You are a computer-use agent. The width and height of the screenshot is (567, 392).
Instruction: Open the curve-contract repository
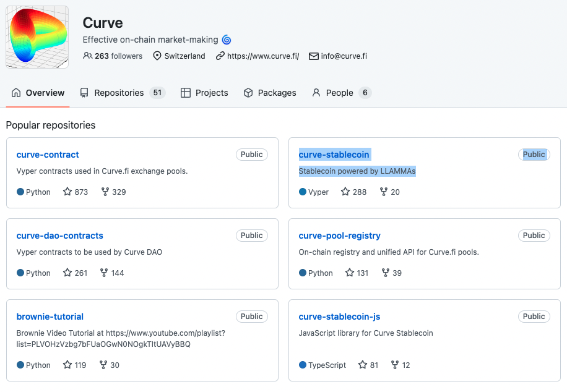tap(48, 155)
